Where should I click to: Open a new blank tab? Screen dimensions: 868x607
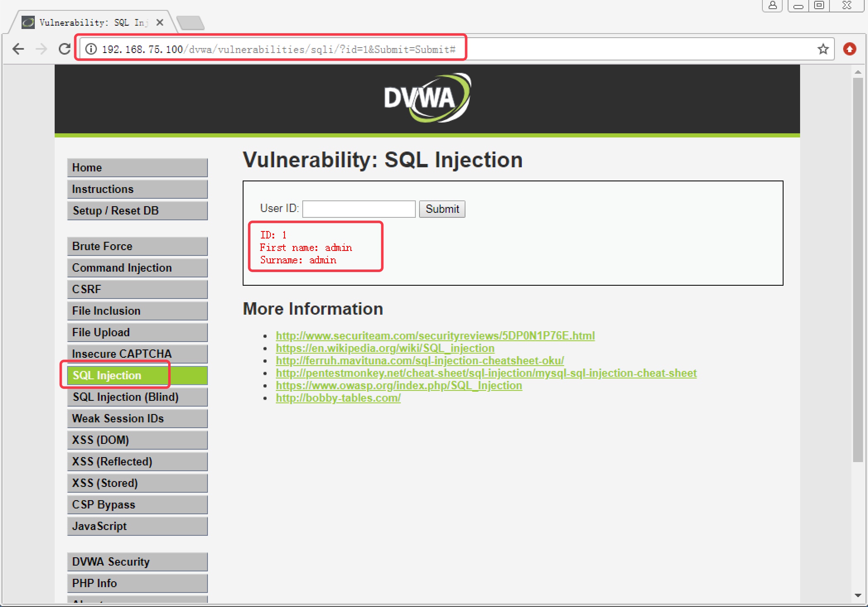[x=190, y=23]
